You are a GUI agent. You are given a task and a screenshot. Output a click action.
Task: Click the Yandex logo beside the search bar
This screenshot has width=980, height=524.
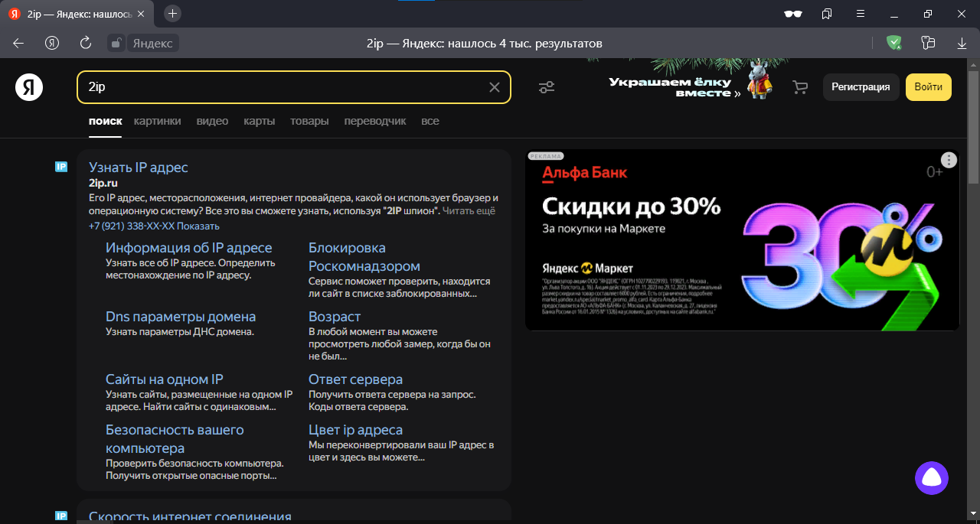point(28,87)
